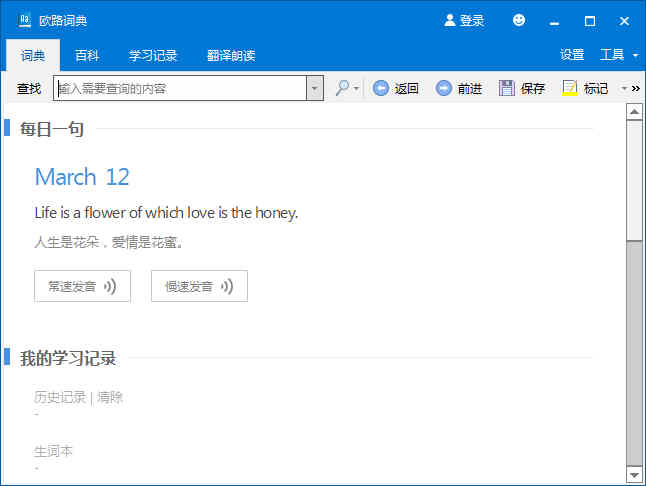Click the 清除 clear history link

tap(110, 397)
